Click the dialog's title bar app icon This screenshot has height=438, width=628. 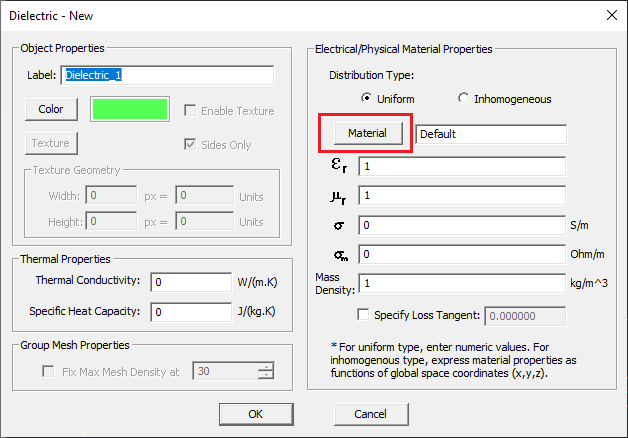click(12, 14)
